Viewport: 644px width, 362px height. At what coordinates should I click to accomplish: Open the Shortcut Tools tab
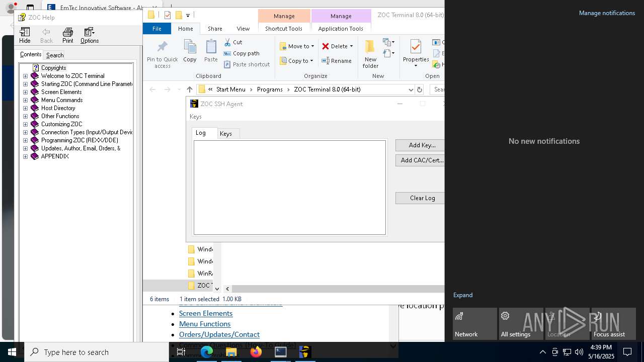click(284, 29)
